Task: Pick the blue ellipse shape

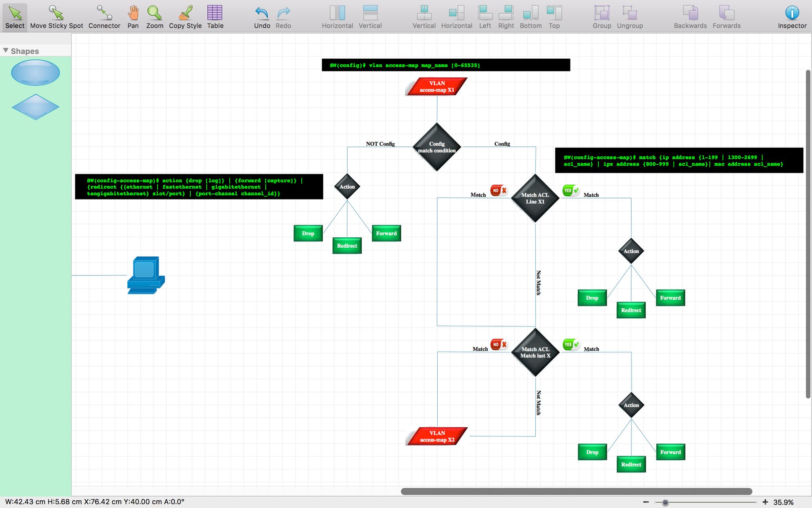Action: [x=35, y=73]
